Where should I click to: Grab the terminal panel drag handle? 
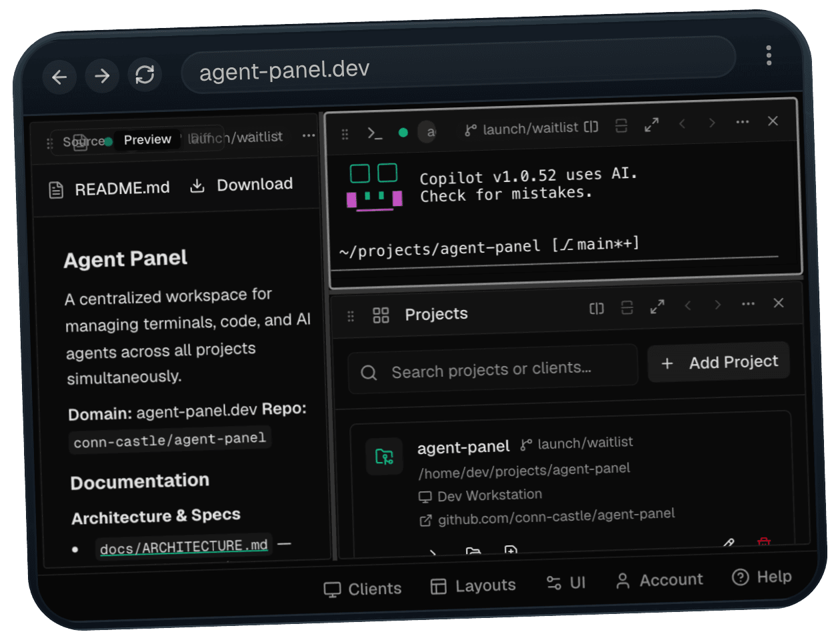[x=345, y=134]
